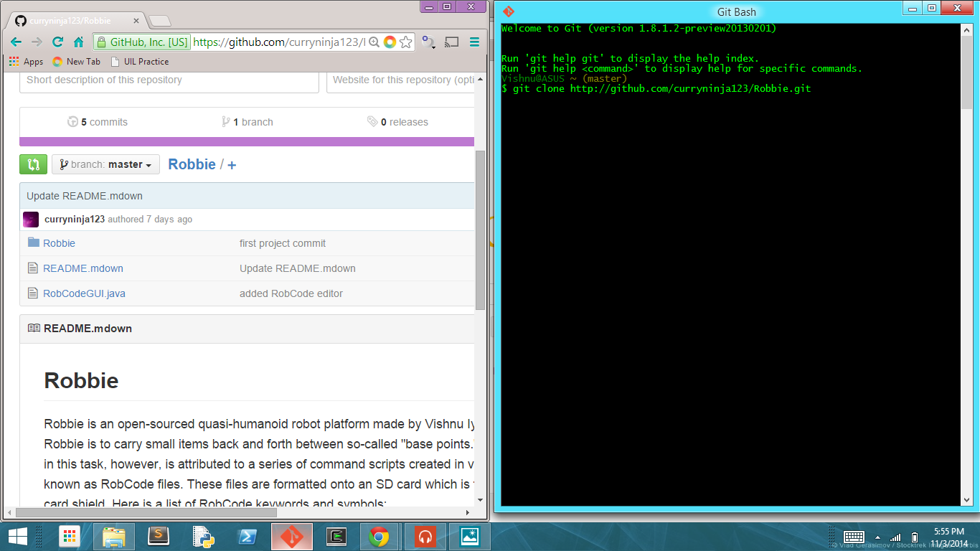Screen dimensions: 980x551
Task: Open the Robbie folder
Action: [59, 243]
